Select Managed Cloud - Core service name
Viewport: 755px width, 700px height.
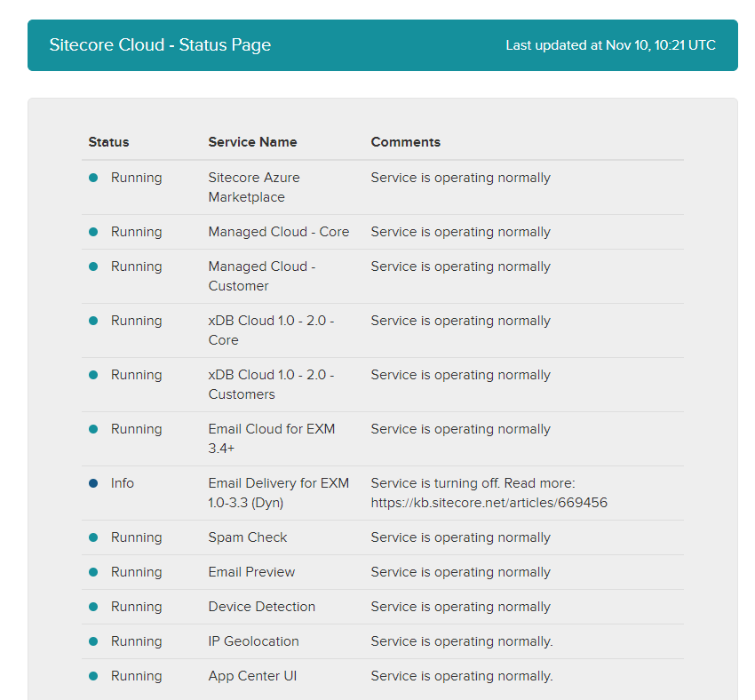coord(278,232)
